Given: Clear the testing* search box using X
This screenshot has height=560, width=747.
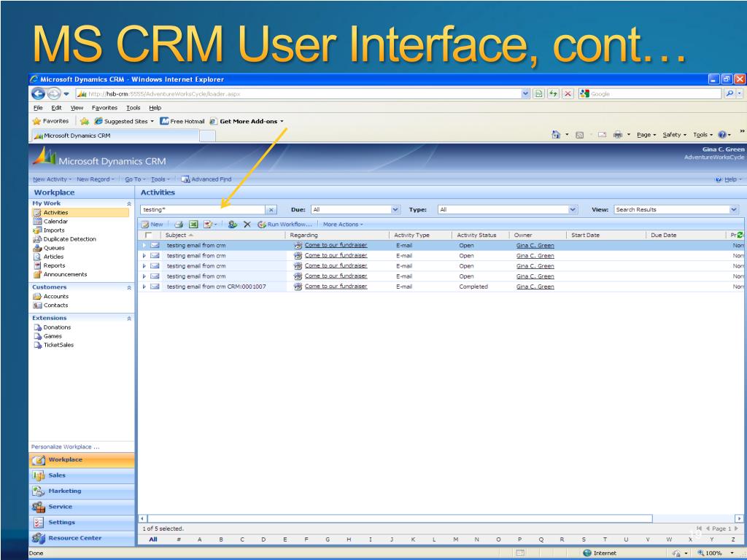Looking at the screenshot, I should 271,209.
